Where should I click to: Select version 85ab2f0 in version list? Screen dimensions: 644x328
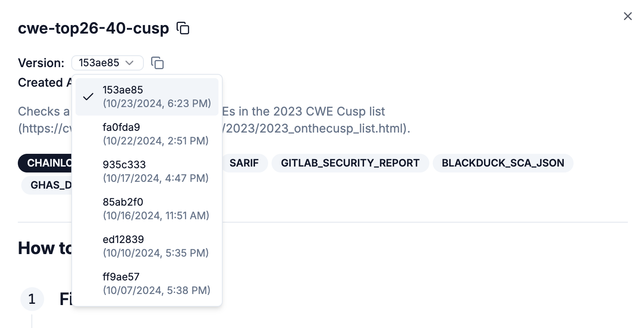147,209
